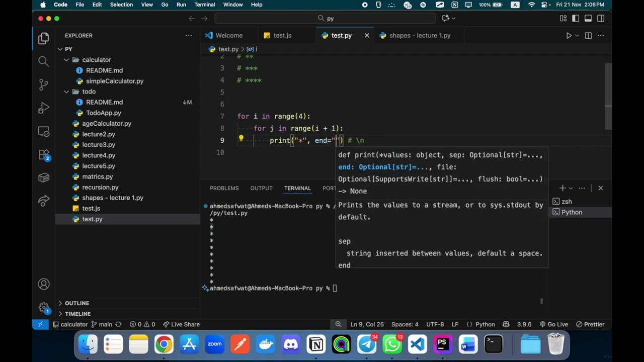The width and height of the screenshot is (644, 362).
Task: Open editor More Actions ellipsis
Action: coord(601,36)
